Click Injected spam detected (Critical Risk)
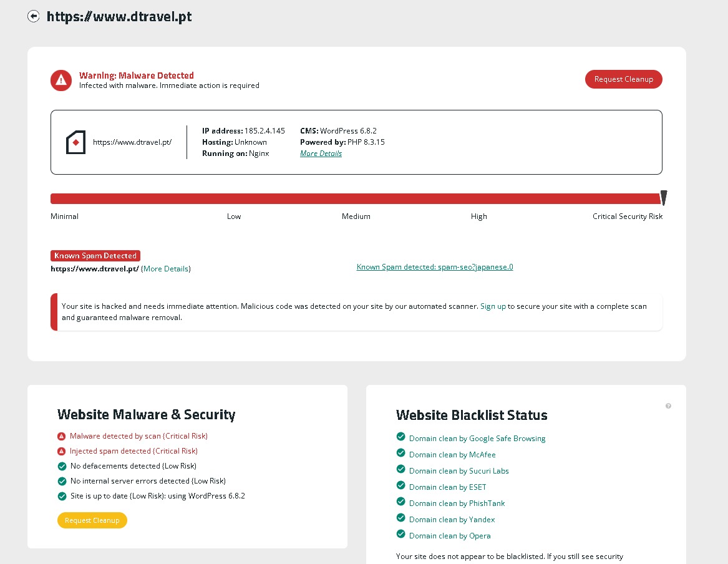 pyautogui.click(x=133, y=451)
